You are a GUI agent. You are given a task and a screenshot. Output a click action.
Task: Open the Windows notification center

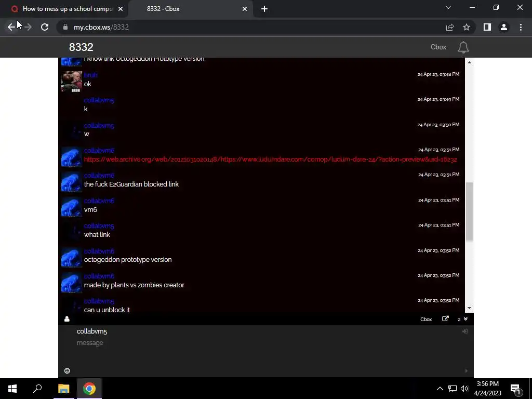[x=515, y=389]
